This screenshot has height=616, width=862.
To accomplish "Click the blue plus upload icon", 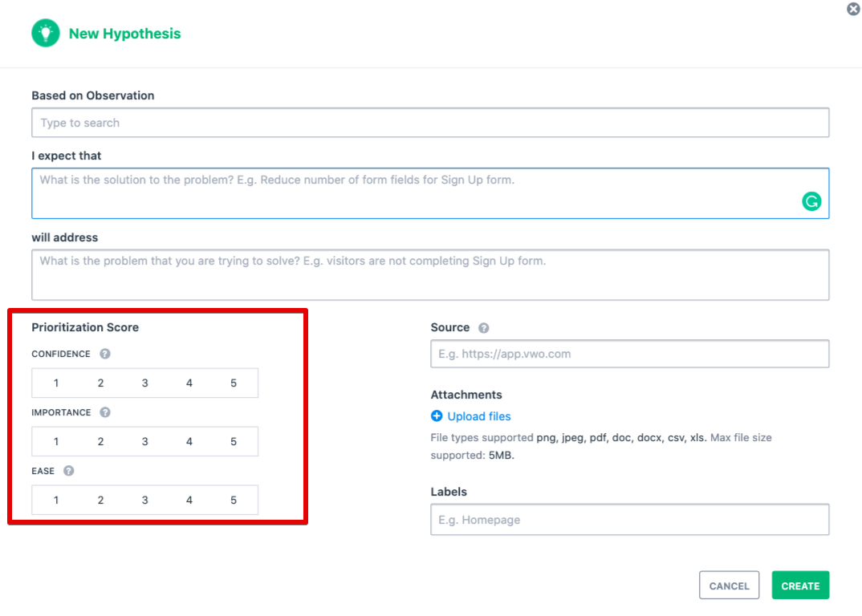I will 437,416.
